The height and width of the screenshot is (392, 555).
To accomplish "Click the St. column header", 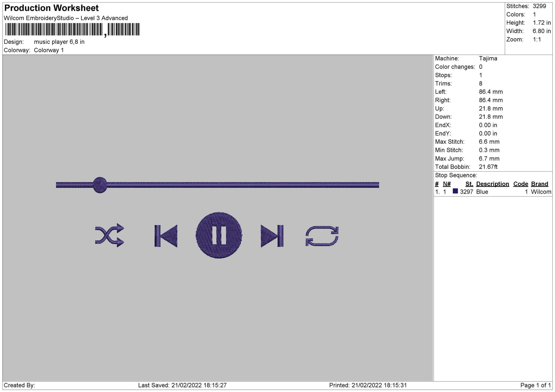I will coord(469,184).
